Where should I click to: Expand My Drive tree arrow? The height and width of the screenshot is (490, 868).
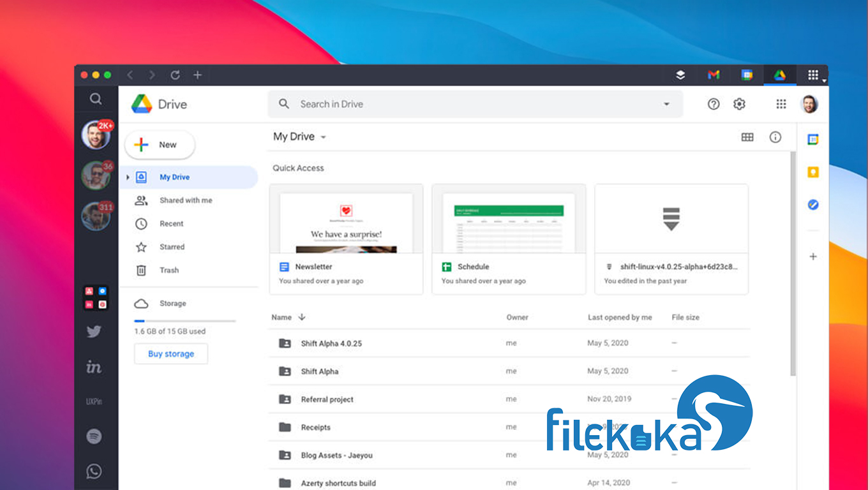128,177
